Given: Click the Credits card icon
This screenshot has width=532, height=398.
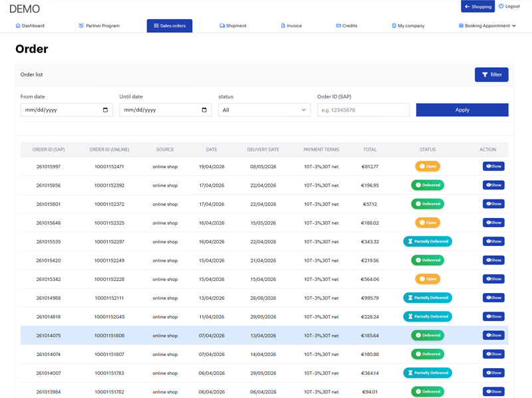Looking at the screenshot, I should click(338, 26).
